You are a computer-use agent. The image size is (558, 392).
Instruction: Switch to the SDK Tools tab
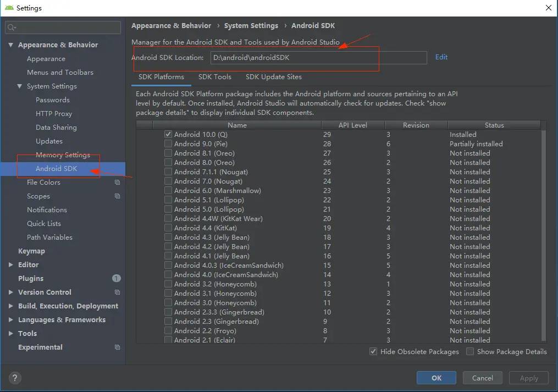pos(214,77)
